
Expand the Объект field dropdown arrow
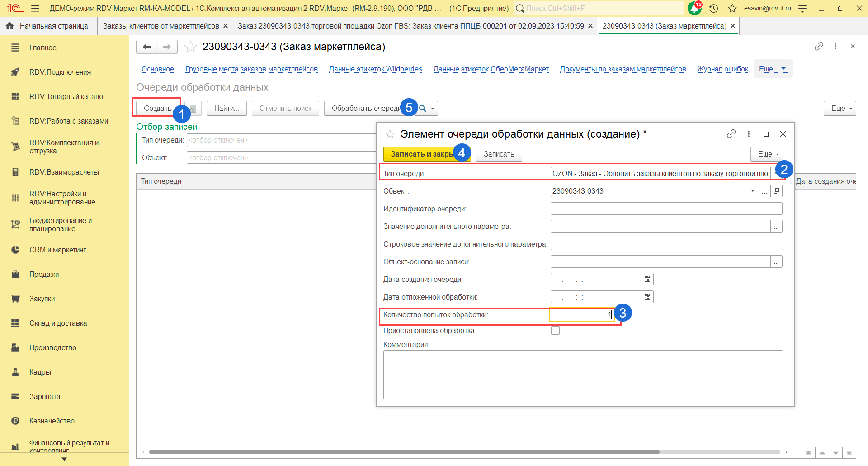pos(752,191)
